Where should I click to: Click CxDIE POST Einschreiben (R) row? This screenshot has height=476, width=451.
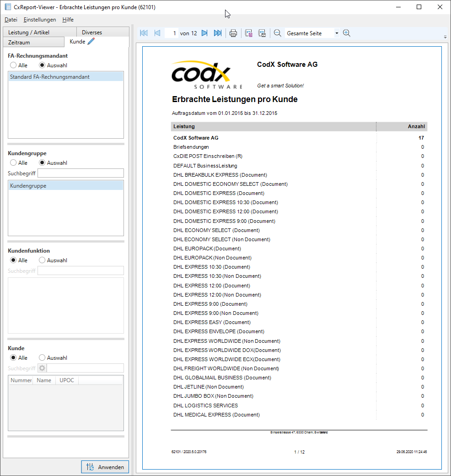(299, 156)
